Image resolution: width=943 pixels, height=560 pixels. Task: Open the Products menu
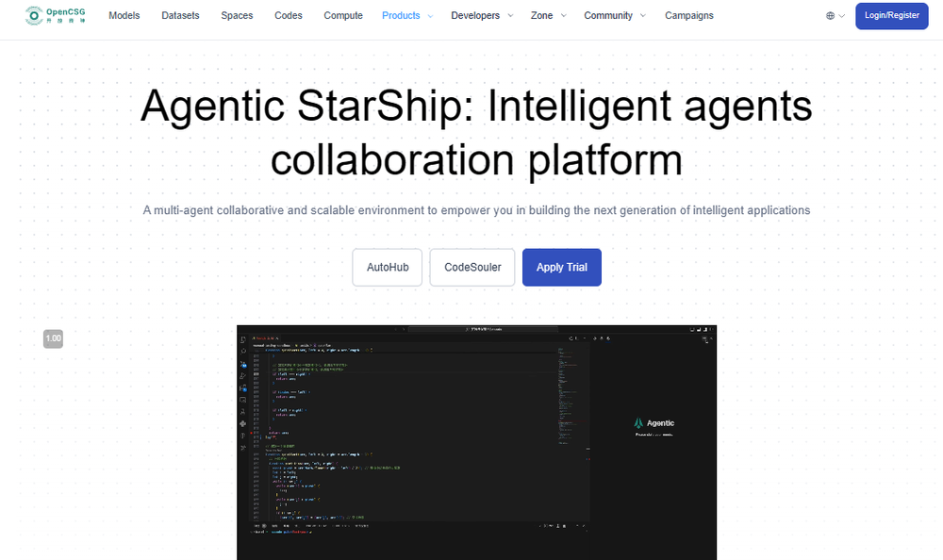click(x=401, y=16)
